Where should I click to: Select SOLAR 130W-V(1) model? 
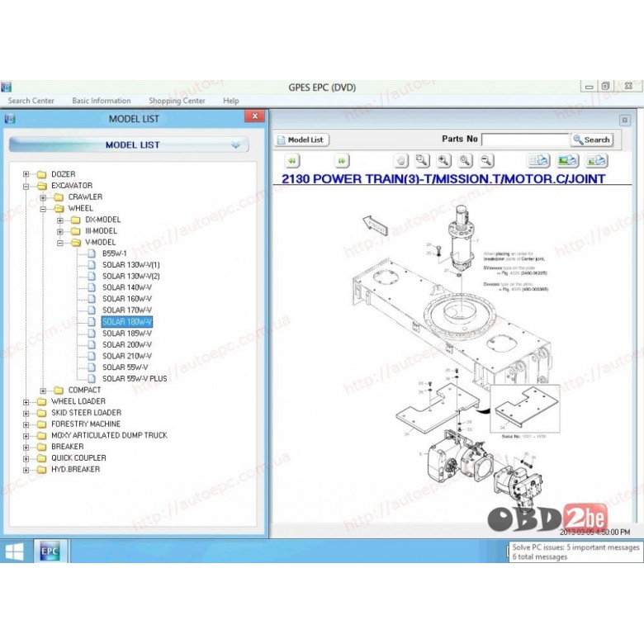(131, 265)
